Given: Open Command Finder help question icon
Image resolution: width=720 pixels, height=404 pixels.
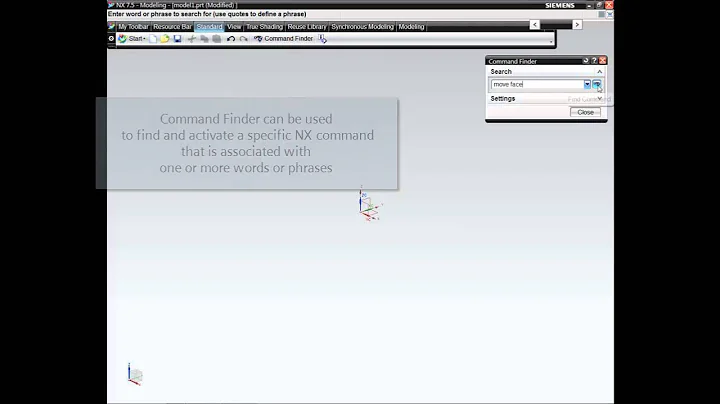Looking at the screenshot, I should click(x=594, y=61).
